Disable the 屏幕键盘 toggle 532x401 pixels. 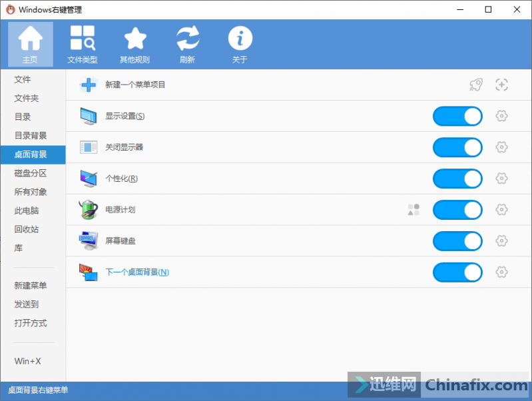click(457, 241)
